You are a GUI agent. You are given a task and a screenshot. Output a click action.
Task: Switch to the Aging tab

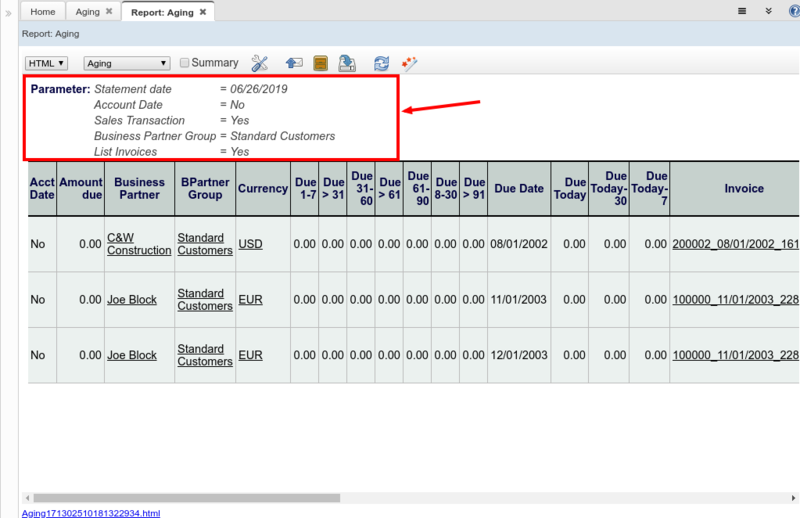coord(87,12)
